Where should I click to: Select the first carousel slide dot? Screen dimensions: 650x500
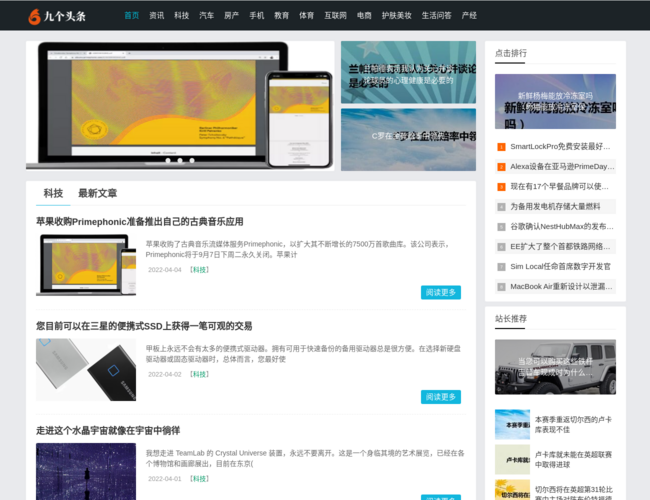pos(168,160)
